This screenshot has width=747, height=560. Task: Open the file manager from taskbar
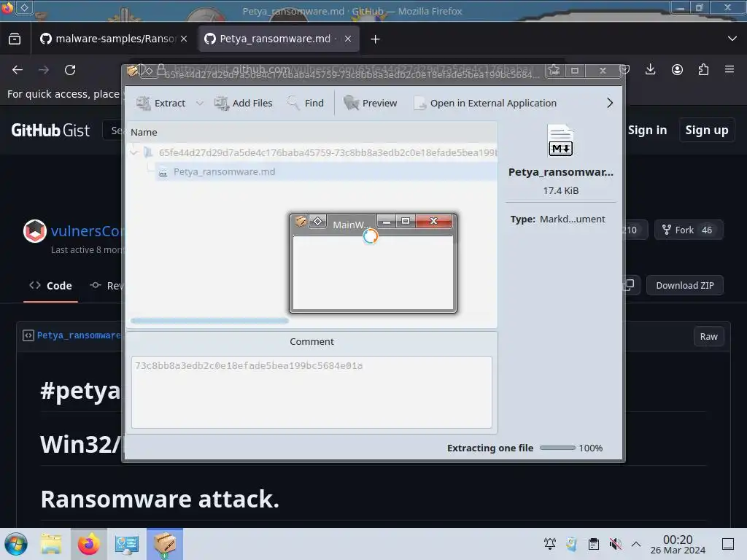pos(51,544)
